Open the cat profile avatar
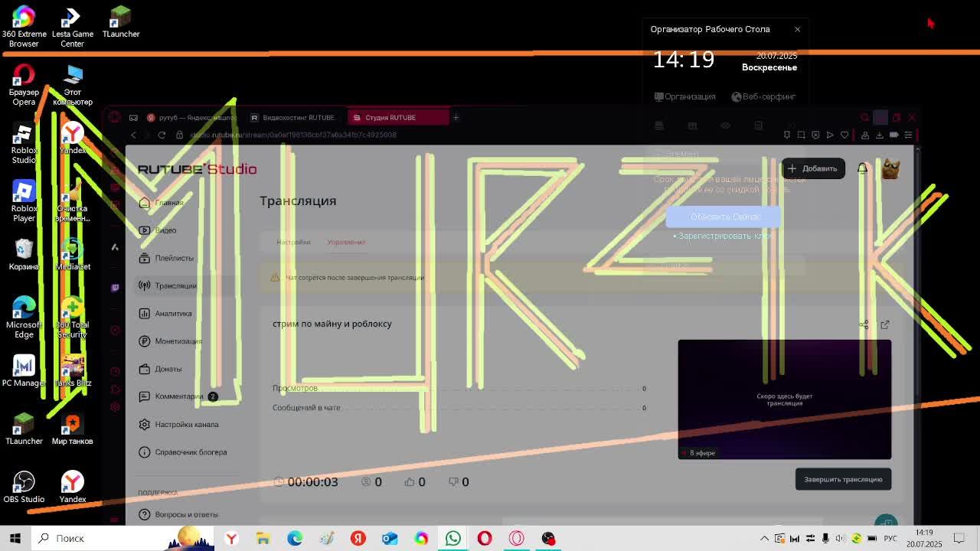 click(x=890, y=168)
